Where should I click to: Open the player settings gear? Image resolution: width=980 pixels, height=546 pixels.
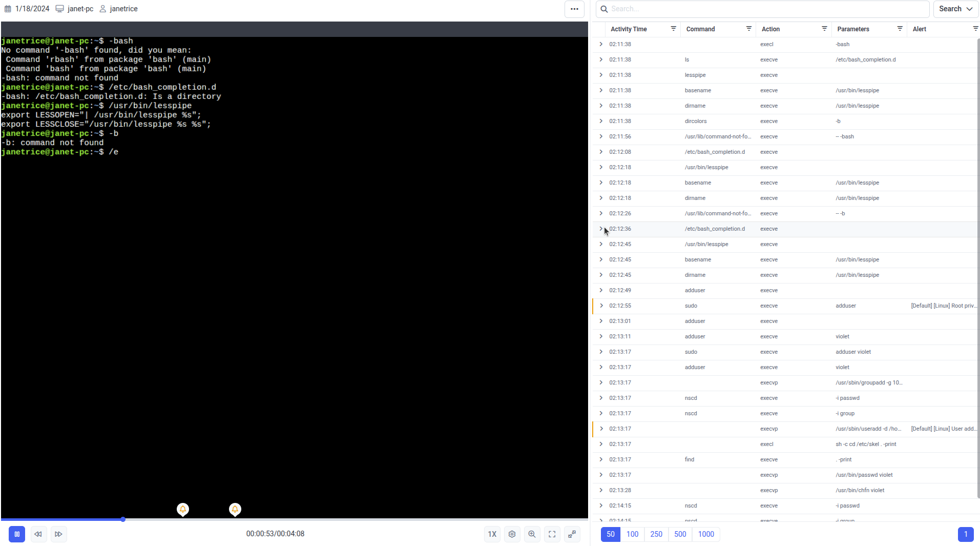(x=512, y=534)
